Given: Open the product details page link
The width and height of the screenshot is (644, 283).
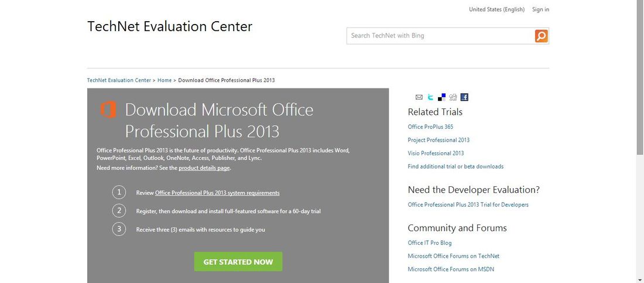Looking at the screenshot, I should pyautogui.click(x=204, y=168).
